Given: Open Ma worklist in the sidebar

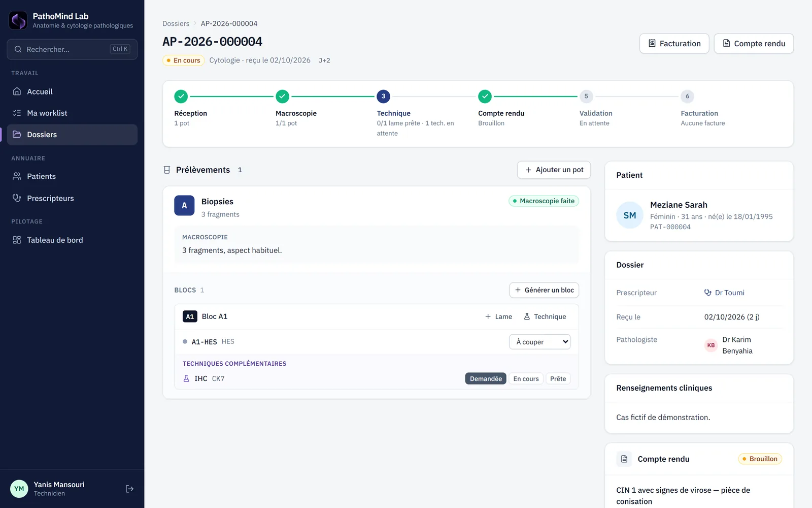Looking at the screenshot, I should pos(72,113).
